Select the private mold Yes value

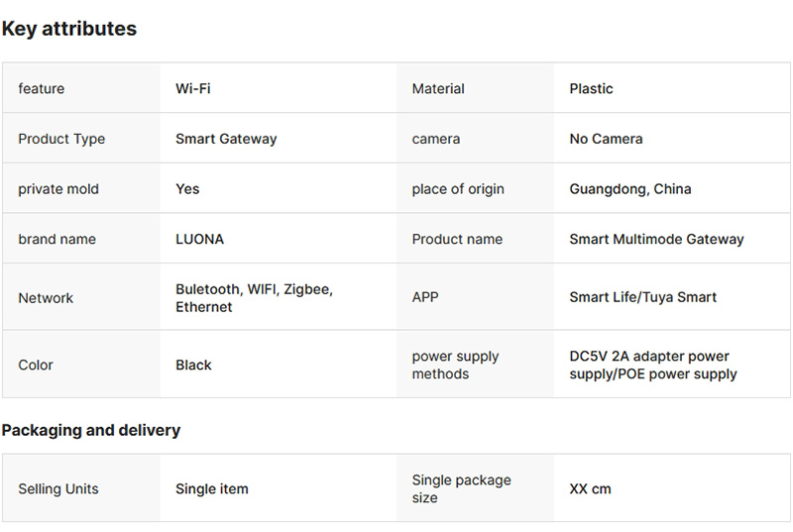click(x=187, y=188)
